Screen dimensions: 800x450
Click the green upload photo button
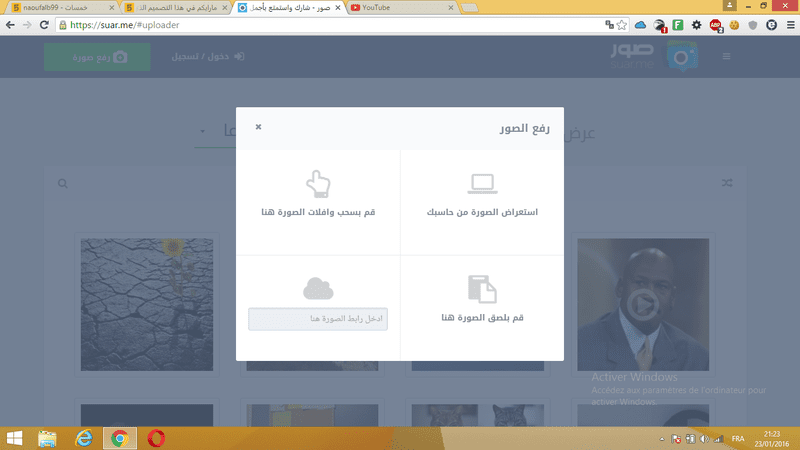pyautogui.click(x=97, y=57)
